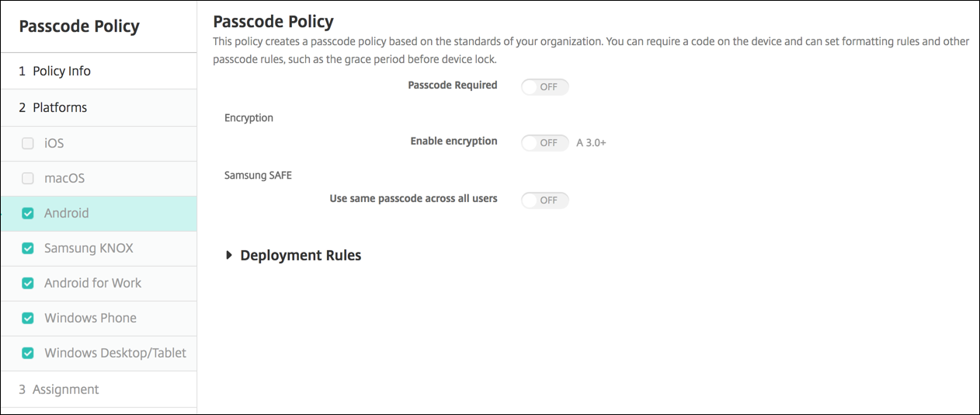
Task: Uncheck the Samsung KNOX checkbox
Action: pos(28,249)
